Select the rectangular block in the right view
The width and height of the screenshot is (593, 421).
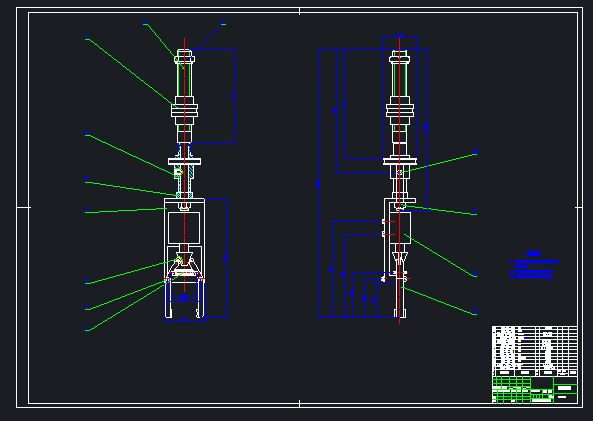coord(400,228)
